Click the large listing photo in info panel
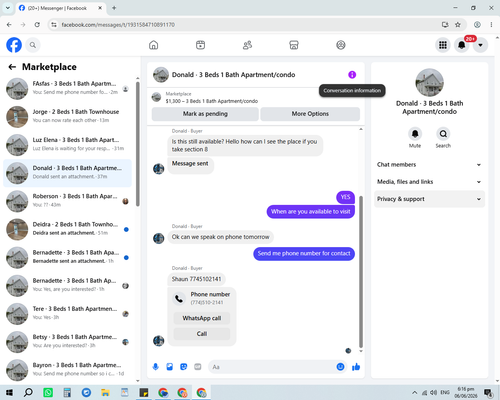 [429, 83]
